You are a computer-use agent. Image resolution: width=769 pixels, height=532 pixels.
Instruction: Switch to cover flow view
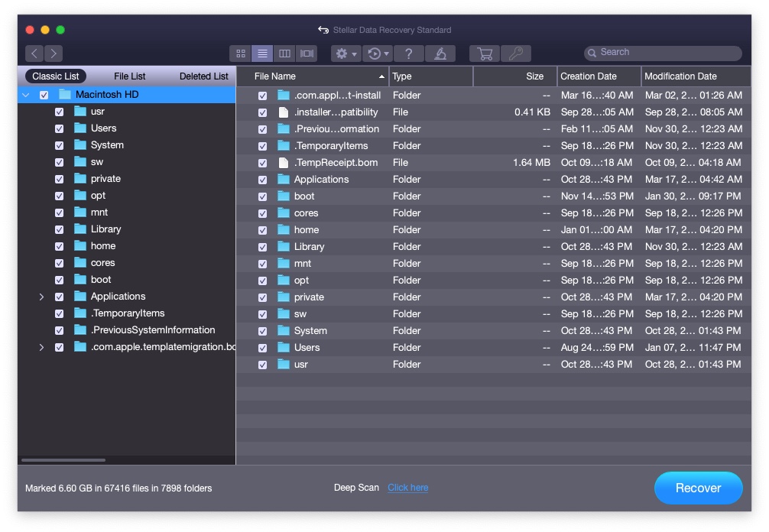tap(307, 54)
